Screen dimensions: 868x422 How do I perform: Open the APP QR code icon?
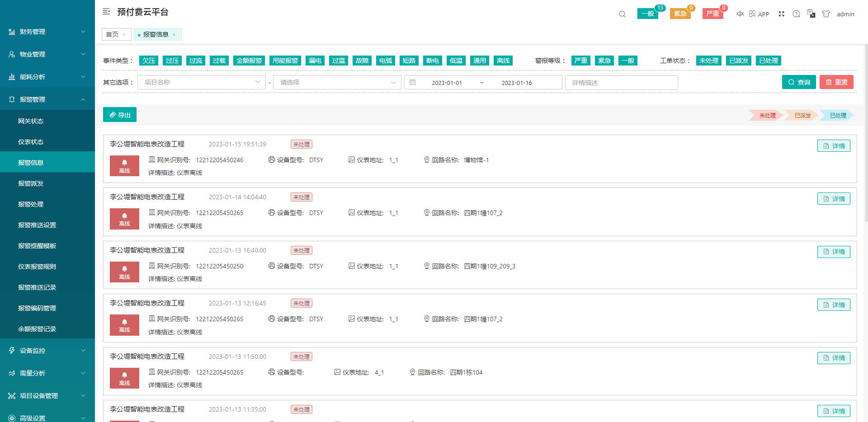click(x=752, y=14)
